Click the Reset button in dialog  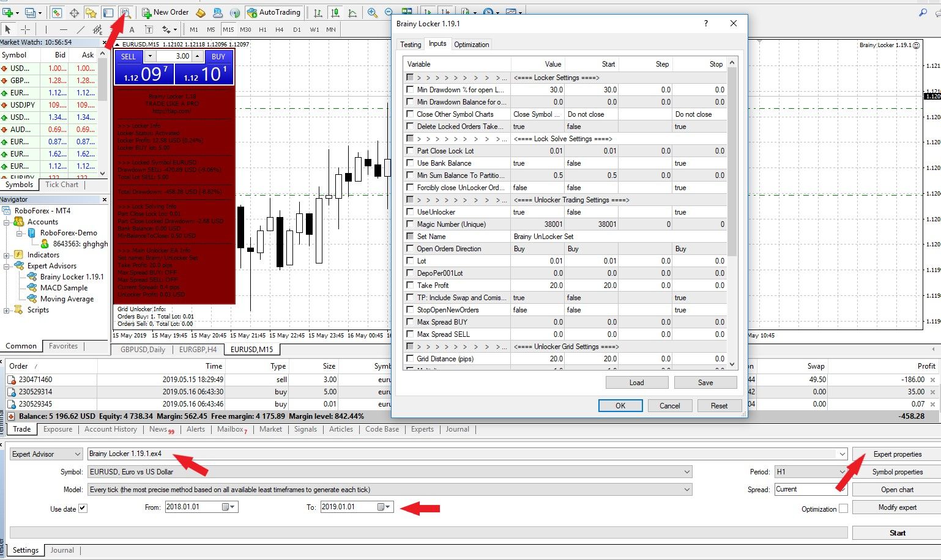click(x=719, y=406)
